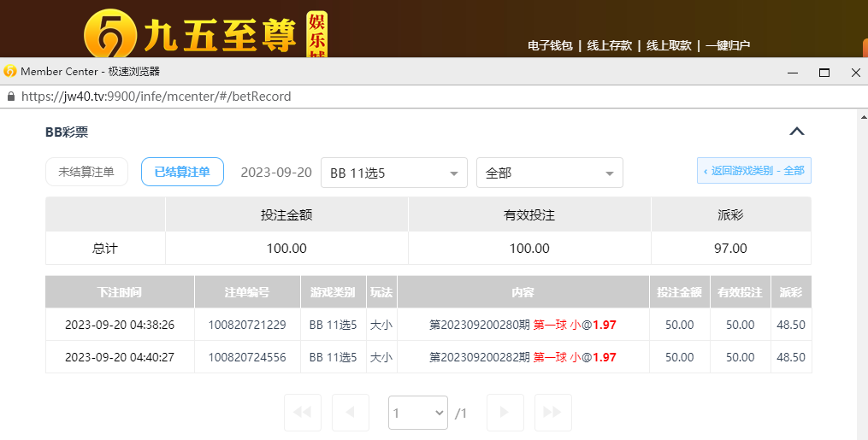Open the page number dropdown
The height and width of the screenshot is (440, 868).
(x=418, y=413)
